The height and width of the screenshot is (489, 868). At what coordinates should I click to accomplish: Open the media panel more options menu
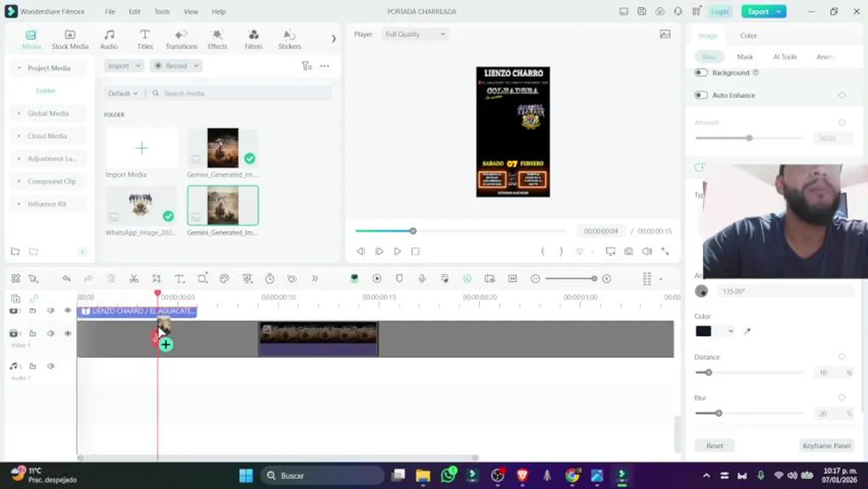pyautogui.click(x=325, y=66)
